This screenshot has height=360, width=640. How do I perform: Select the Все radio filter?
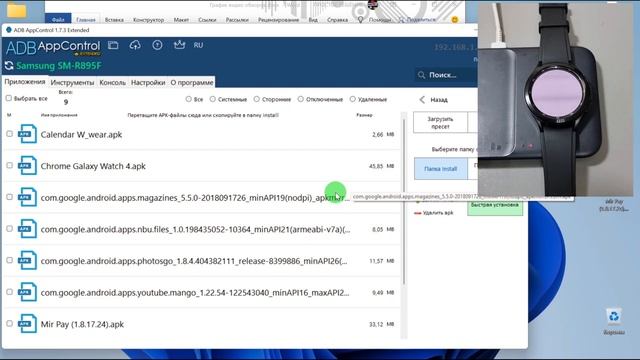[x=189, y=99]
